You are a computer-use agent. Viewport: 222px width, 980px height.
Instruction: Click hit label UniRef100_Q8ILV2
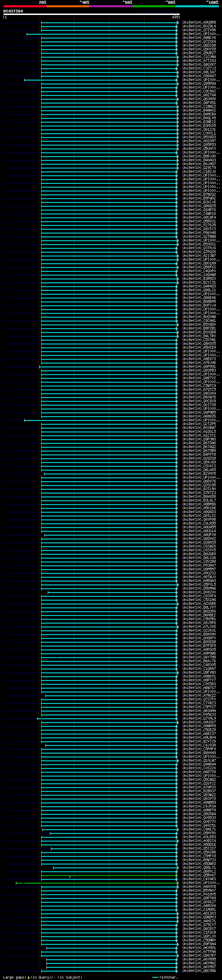pos(199,516)
